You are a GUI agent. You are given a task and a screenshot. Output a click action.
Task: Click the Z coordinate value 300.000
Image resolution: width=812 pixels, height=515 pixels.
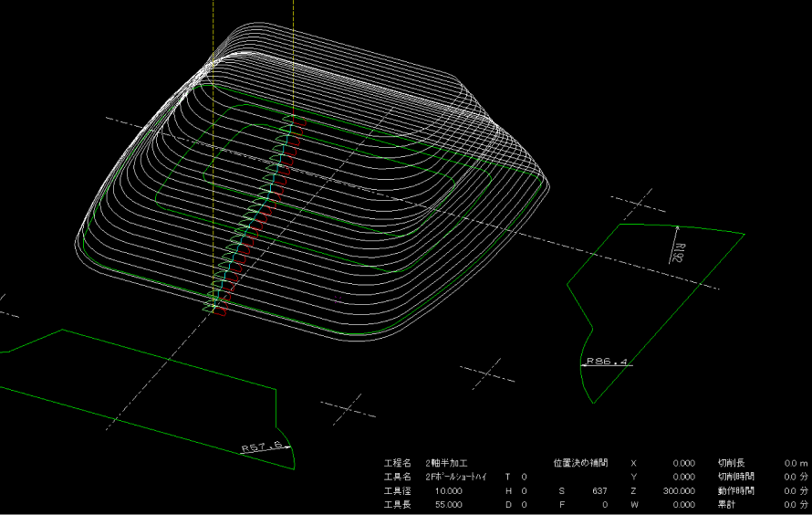679,490
